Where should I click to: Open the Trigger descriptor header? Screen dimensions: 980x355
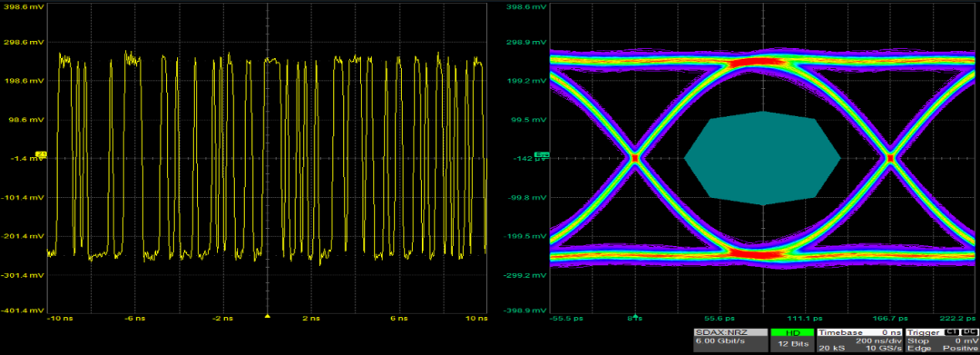tap(925, 332)
